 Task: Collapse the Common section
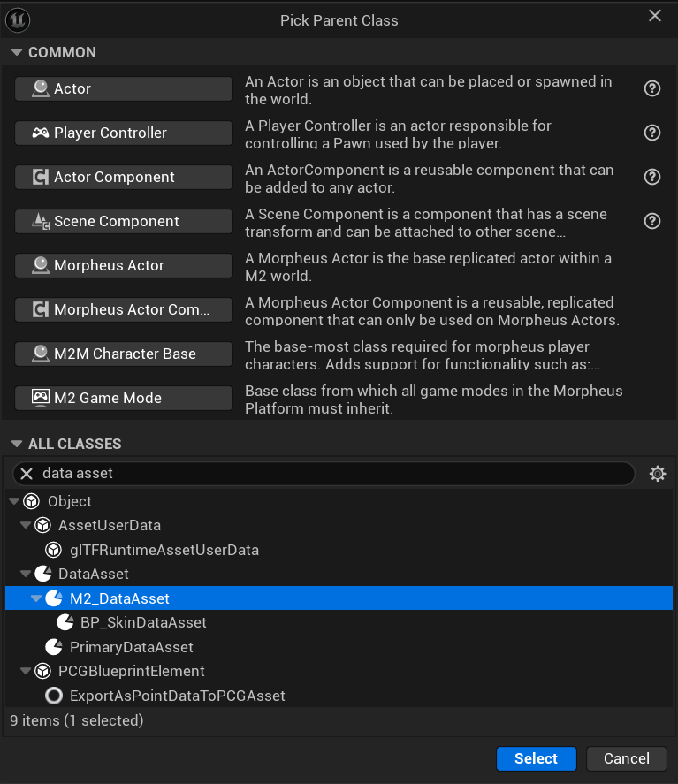(16, 53)
